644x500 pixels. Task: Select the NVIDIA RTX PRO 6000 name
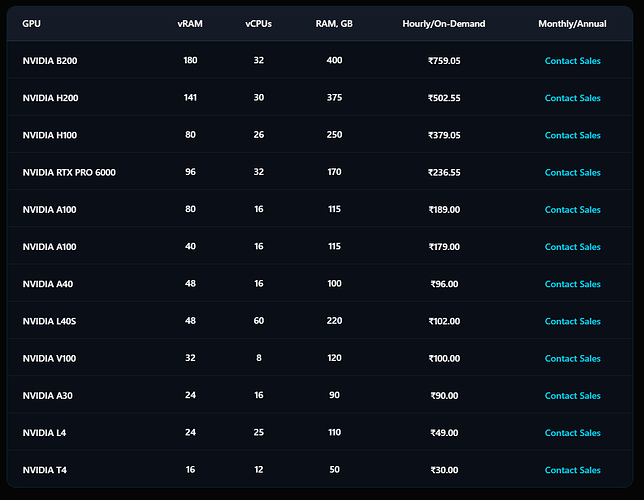[x=69, y=173]
